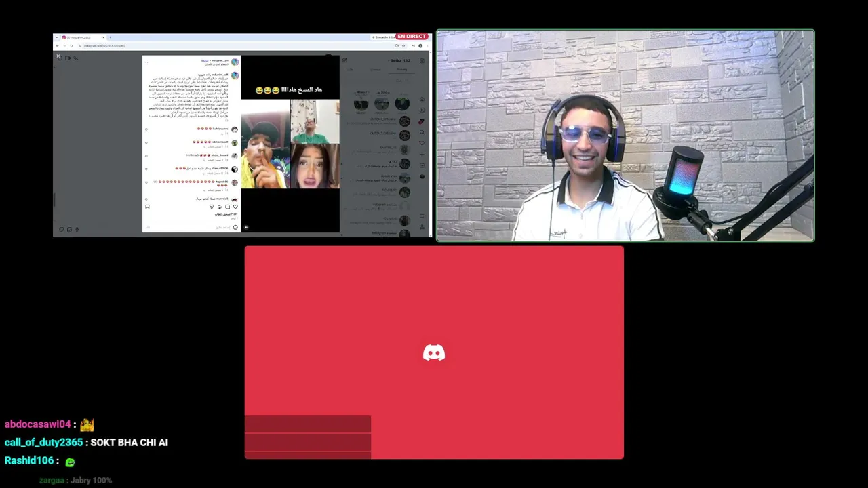Image resolution: width=868 pixels, height=488 pixels.
Task: Select chat username Rashid106
Action: coord(29,461)
